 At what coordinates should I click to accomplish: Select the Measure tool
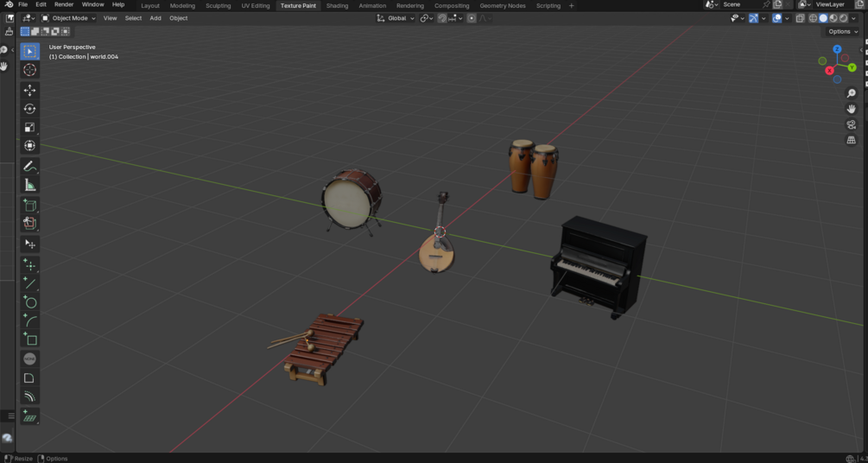coord(30,185)
